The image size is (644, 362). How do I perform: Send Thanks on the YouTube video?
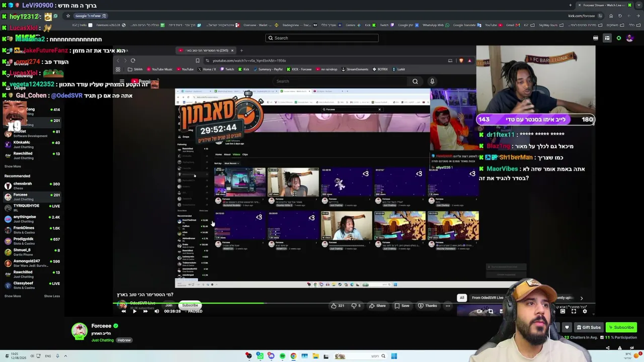428,306
